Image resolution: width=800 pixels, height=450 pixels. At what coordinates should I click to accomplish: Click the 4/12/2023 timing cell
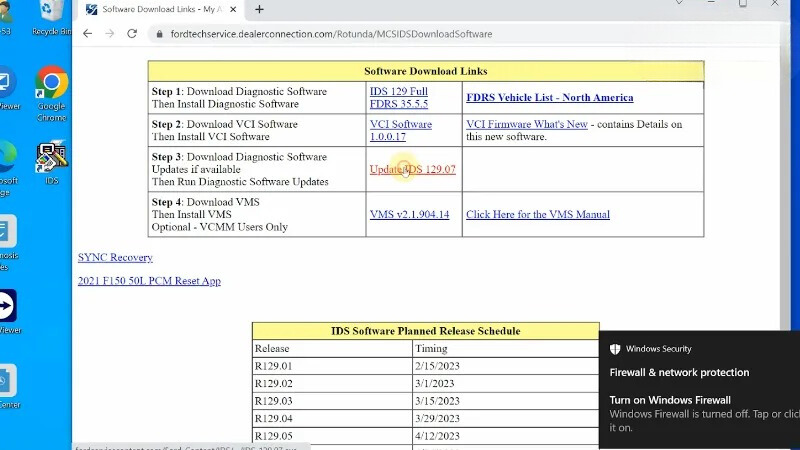(505, 436)
